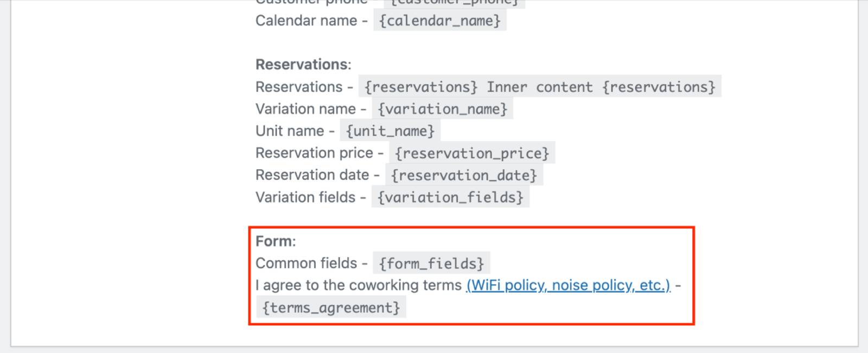Click 'I agree to the coworking terms' text
This screenshot has width=868, height=353.
[359, 285]
